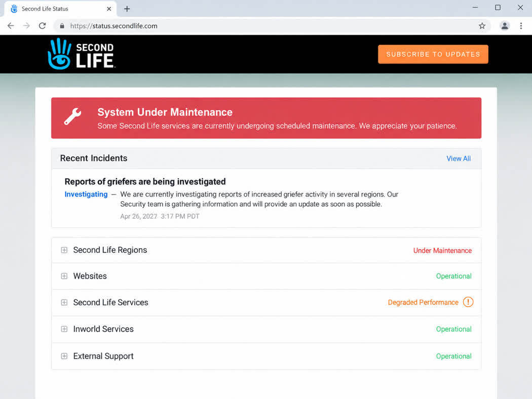Click the Websites label

point(90,276)
